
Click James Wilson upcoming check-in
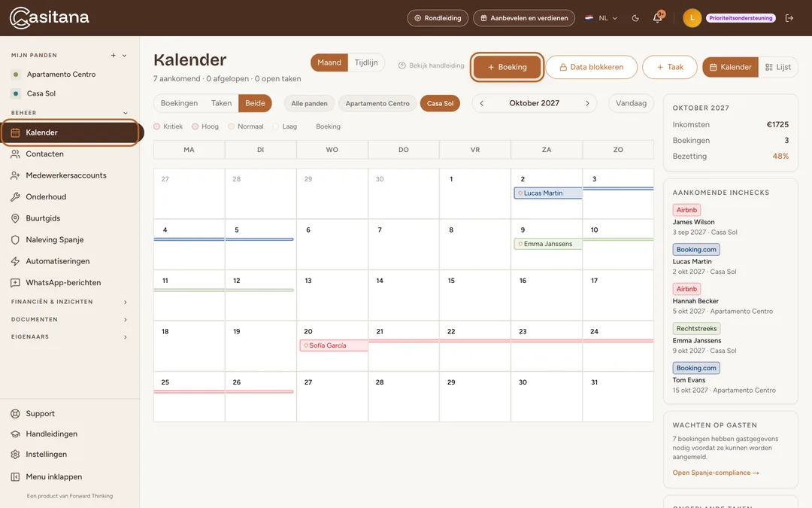(693, 222)
